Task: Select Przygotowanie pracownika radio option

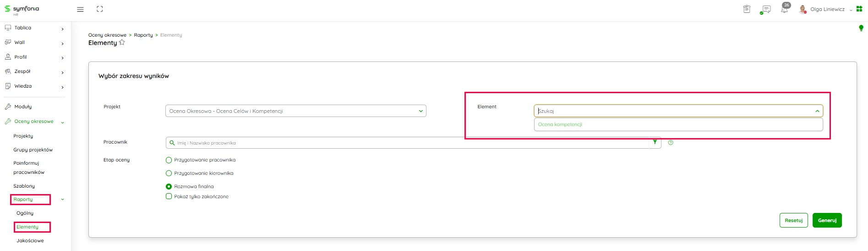Action: pos(169,160)
